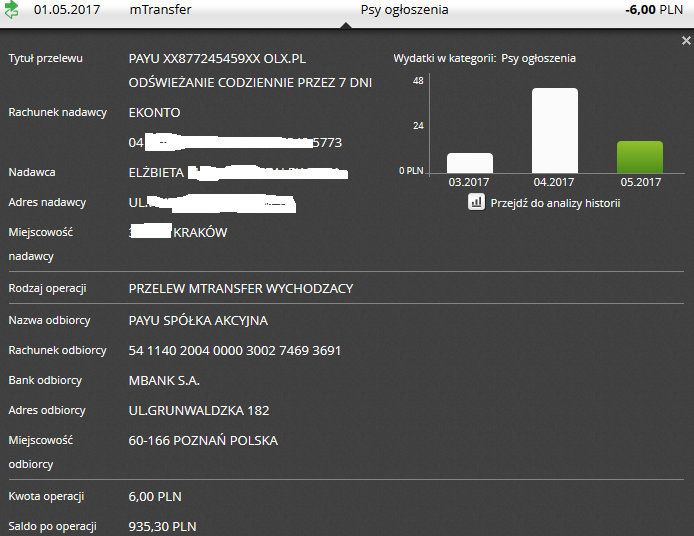This screenshot has height=536, width=694.
Task: Select recipient name PAYU SPÓŁKA AKCYJNA
Action: pyautogui.click(x=198, y=321)
